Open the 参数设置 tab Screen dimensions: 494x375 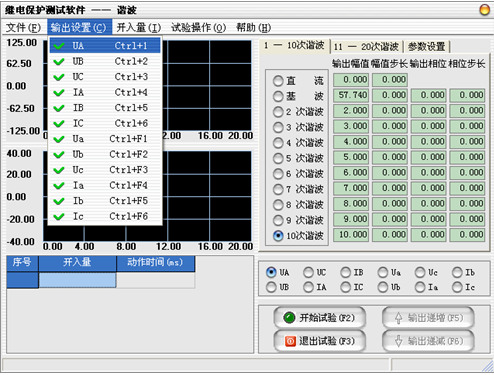[427, 46]
